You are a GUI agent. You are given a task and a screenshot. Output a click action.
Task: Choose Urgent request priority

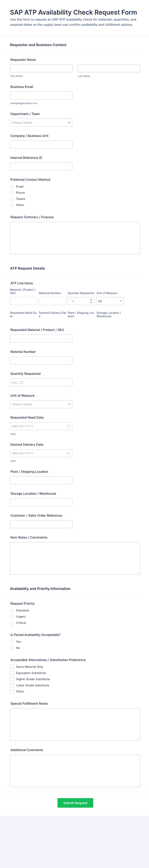[x=12, y=617]
